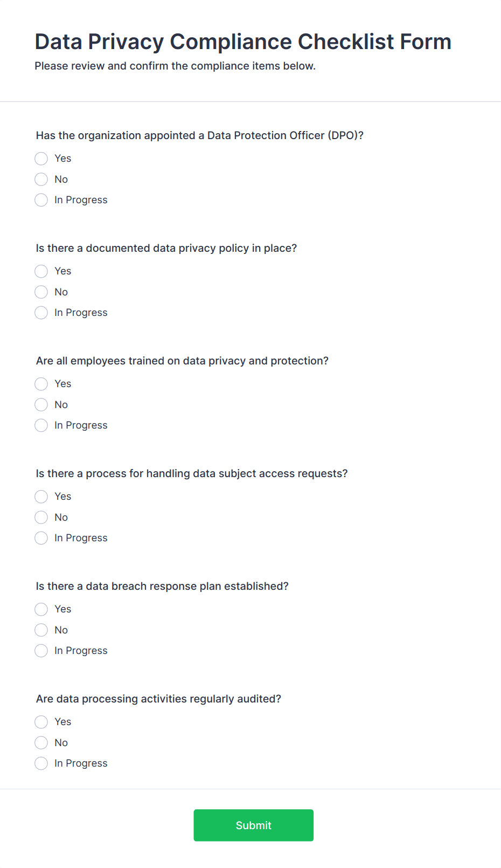Mark In Progress for privacy policy question
The height and width of the screenshot is (868, 501).
41,313
